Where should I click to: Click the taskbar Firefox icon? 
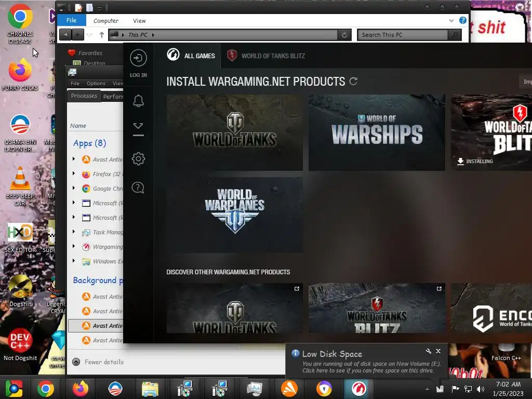pyautogui.click(x=81, y=389)
